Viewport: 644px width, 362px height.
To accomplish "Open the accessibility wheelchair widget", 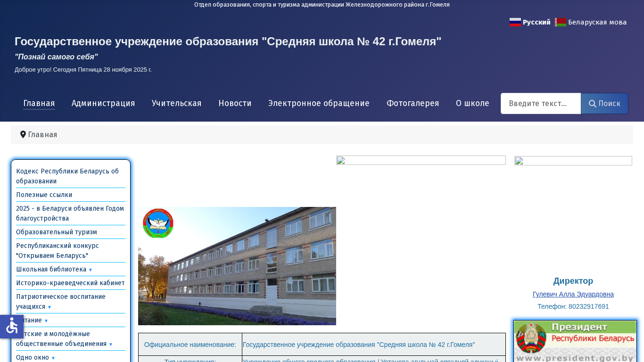I will (12, 326).
